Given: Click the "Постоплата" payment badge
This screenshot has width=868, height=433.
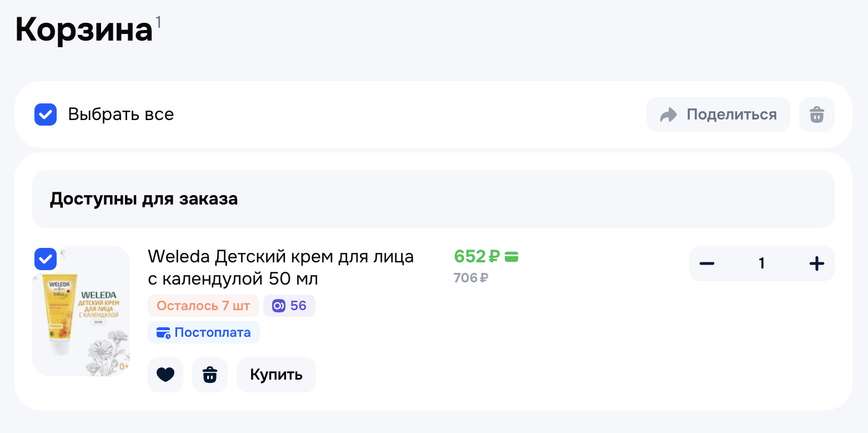Looking at the screenshot, I should (x=203, y=332).
